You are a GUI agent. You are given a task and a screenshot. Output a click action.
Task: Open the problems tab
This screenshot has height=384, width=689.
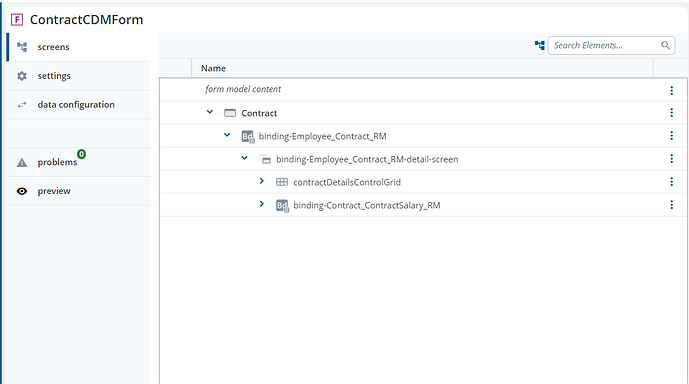[79, 162]
